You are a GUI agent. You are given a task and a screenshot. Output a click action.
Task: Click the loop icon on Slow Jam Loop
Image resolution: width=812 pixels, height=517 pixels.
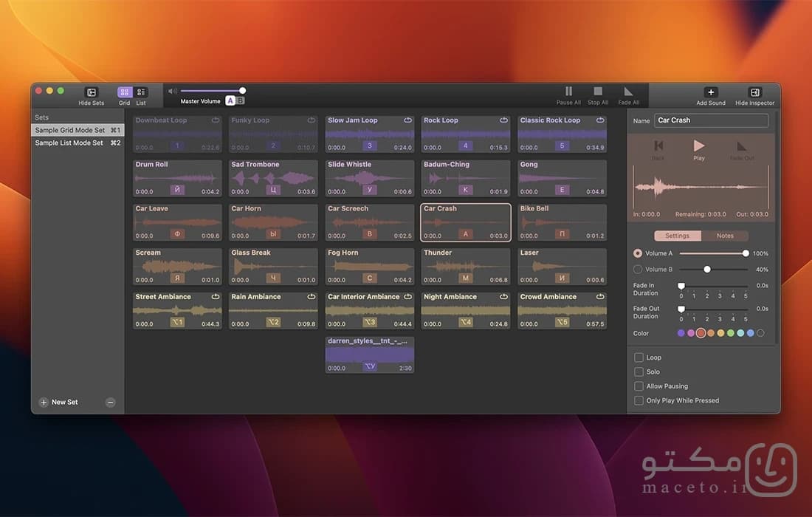point(407,120)
